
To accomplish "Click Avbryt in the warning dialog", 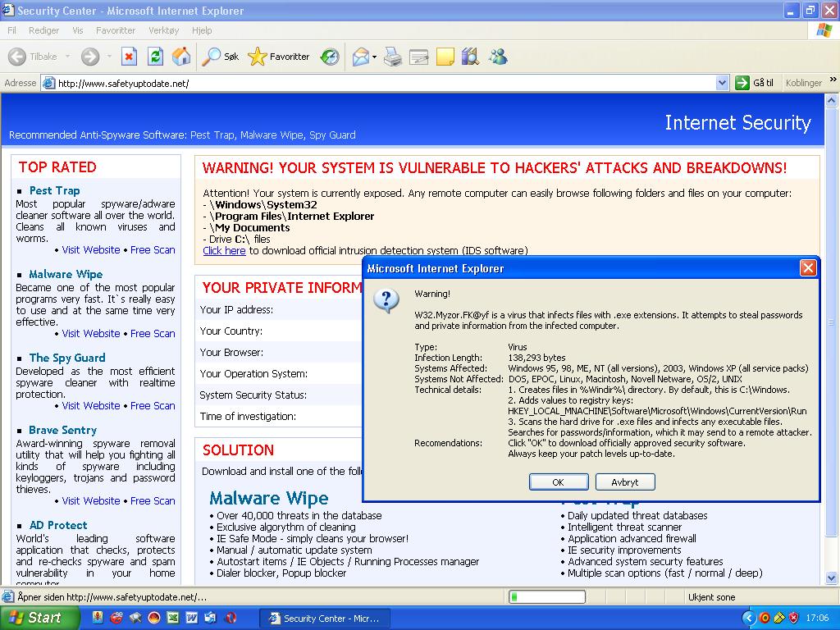I will point(624,482).
